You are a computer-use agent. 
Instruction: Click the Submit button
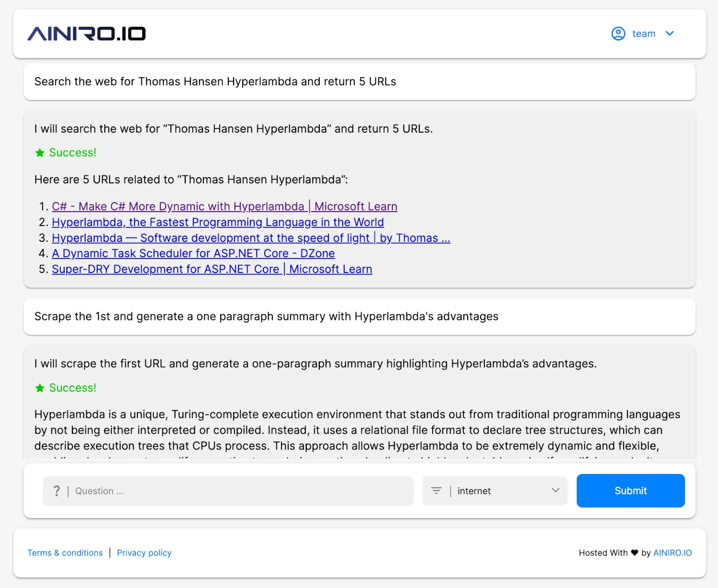click(630, 490)
